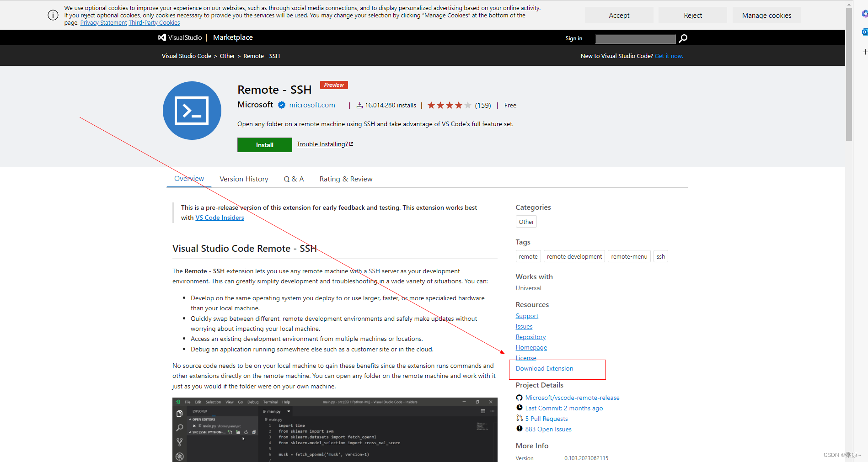Screen dimensions: 868x462
Task: Click the installs download icon
Action: click(359, 106)
